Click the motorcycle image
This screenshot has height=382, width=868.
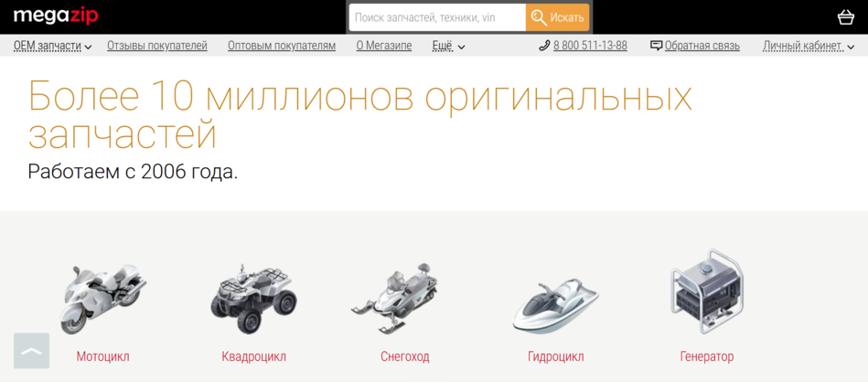[x=103, y=299]
